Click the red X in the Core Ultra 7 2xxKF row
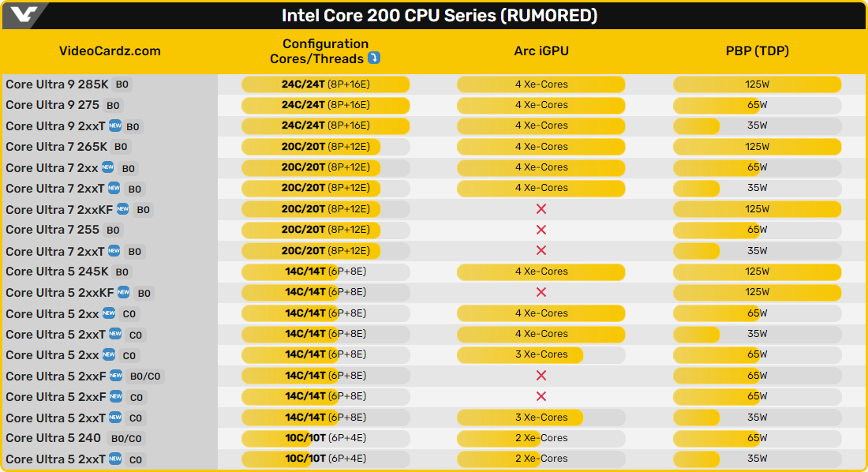The height and width of the screenshot is (472, 868). point(541,209)
